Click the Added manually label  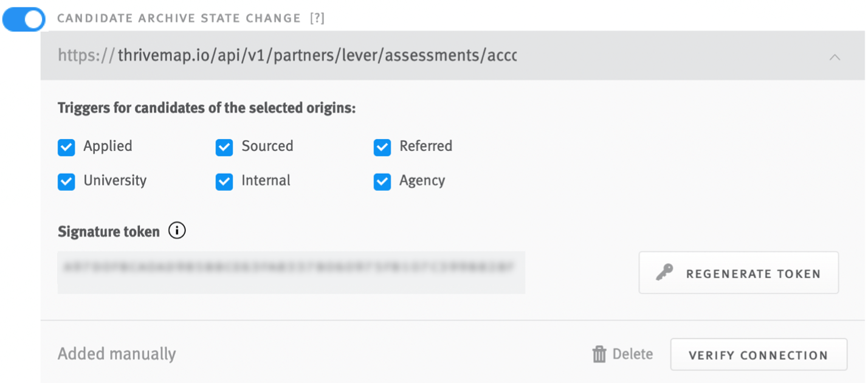click(x=116, y=353)
